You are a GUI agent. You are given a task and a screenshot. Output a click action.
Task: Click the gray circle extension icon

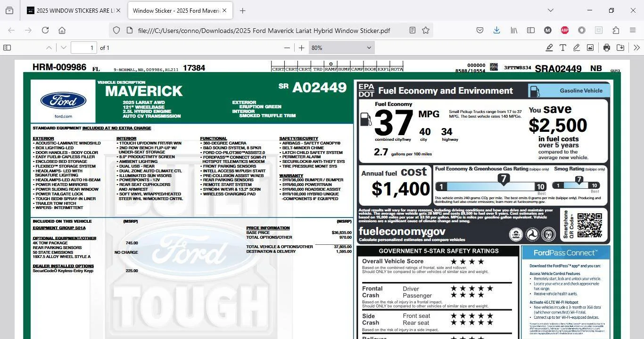pyautogui.click(x=582, y=30)
